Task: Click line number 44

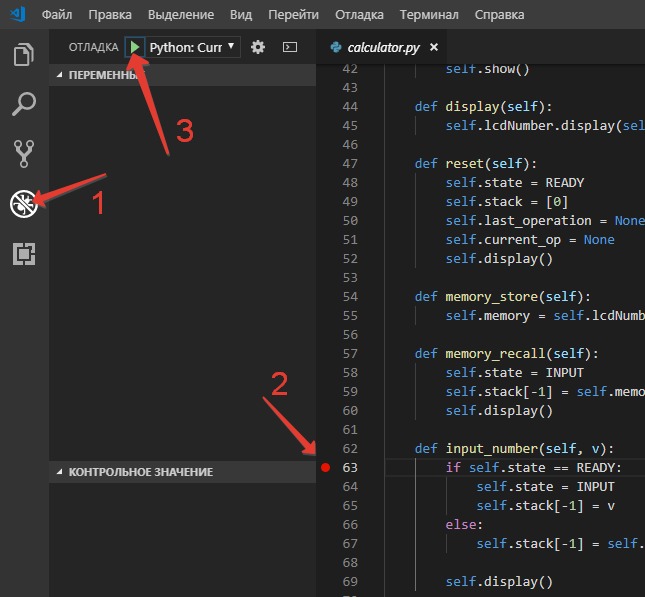Action: coord(350,107)
